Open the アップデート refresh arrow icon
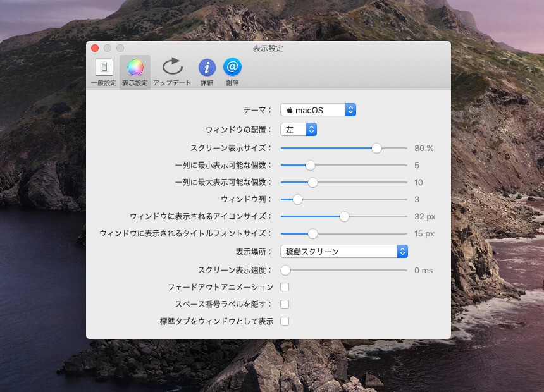 click(x=172, y=68)
